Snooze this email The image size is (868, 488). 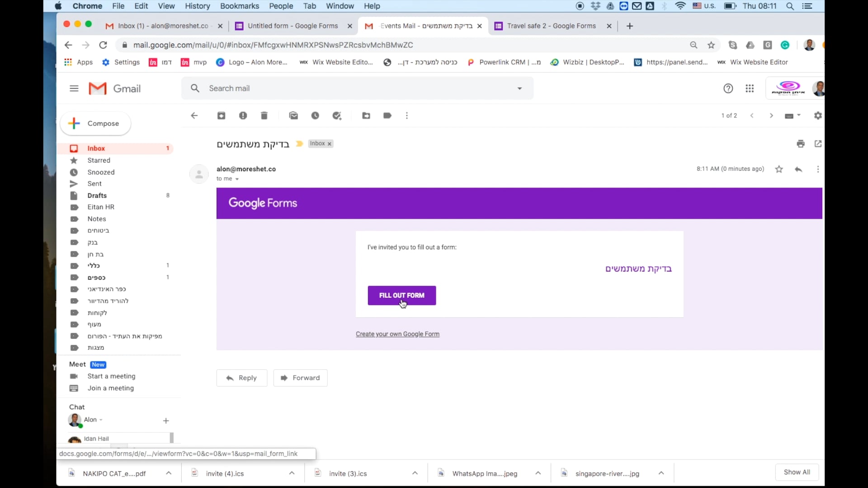[315, 116]
